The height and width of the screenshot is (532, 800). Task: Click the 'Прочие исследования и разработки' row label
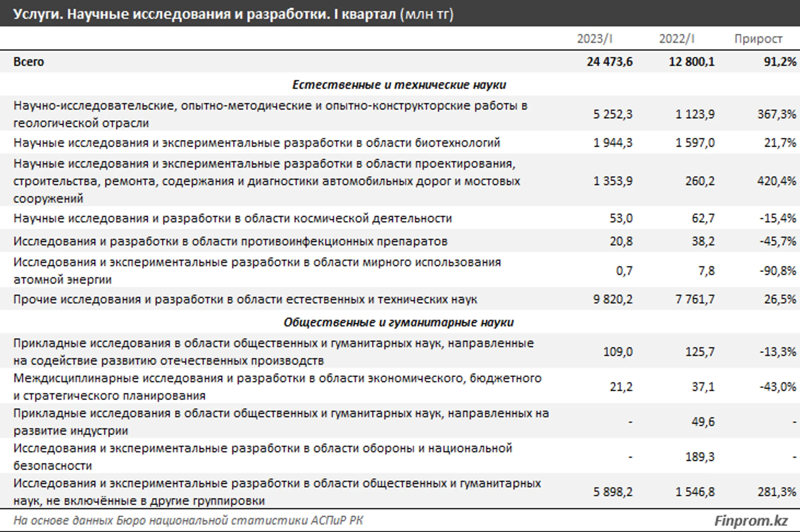click(x=245, y=299)
